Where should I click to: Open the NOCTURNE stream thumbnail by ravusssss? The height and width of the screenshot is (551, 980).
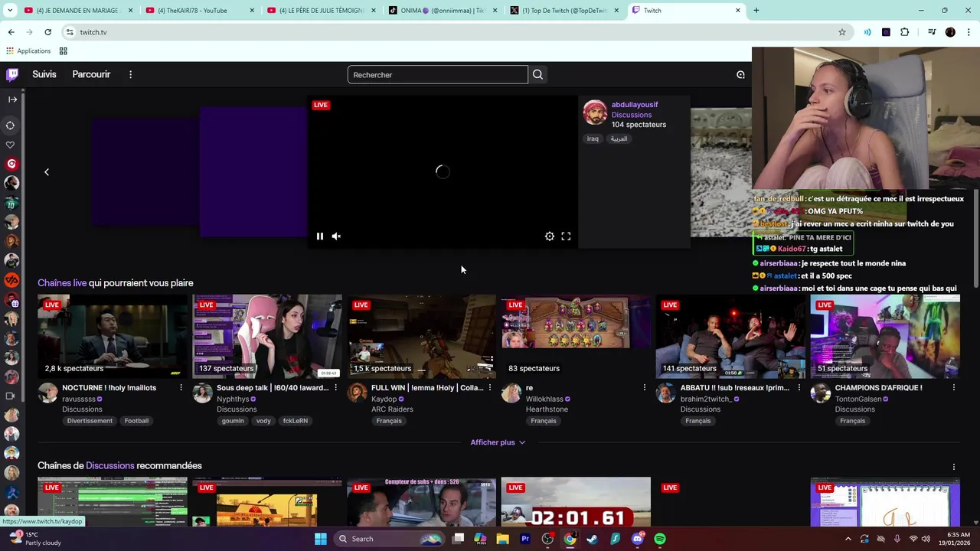tap(113, 336)
